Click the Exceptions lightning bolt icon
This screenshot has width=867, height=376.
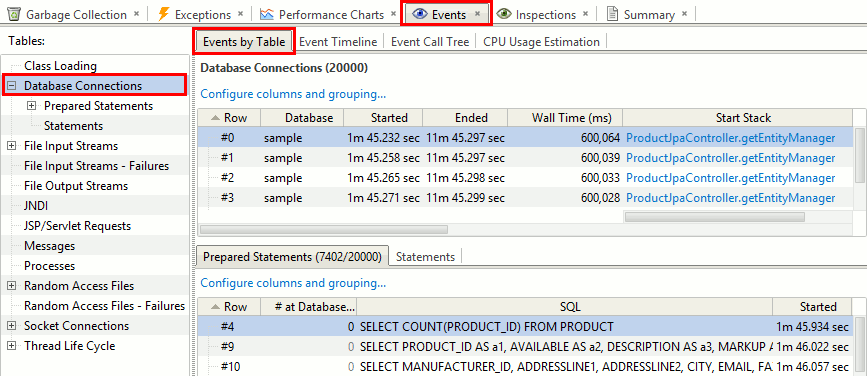164,14
